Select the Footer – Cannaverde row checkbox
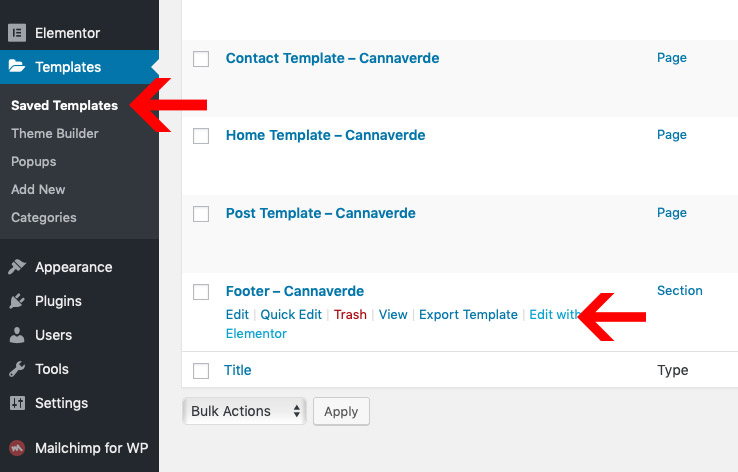This screenshot has width=738, height=472. [x=201, y=292]
